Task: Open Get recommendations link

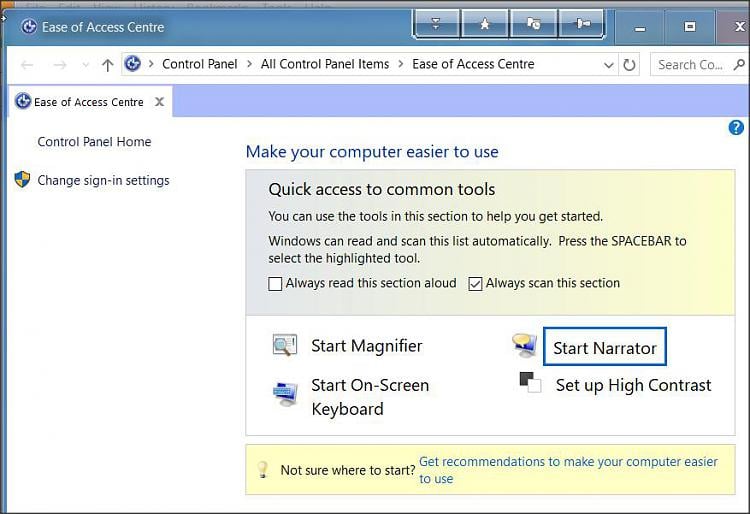Action: [568, 470]
